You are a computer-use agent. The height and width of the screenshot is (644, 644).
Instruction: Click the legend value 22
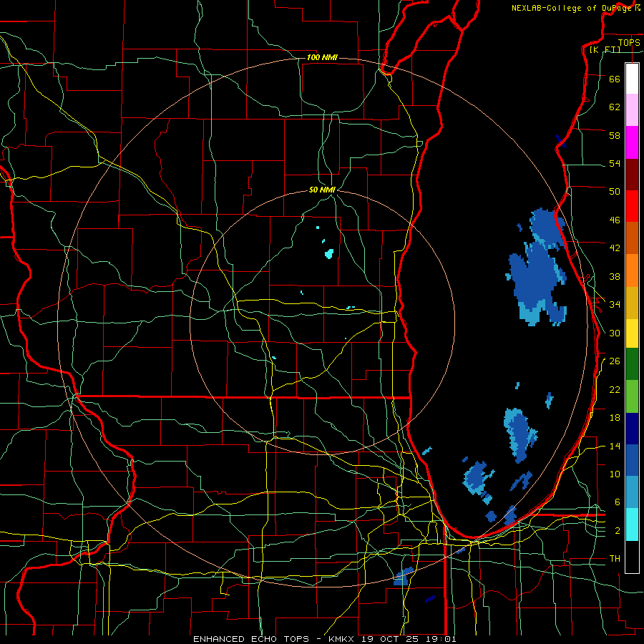(x=615, y=390)
